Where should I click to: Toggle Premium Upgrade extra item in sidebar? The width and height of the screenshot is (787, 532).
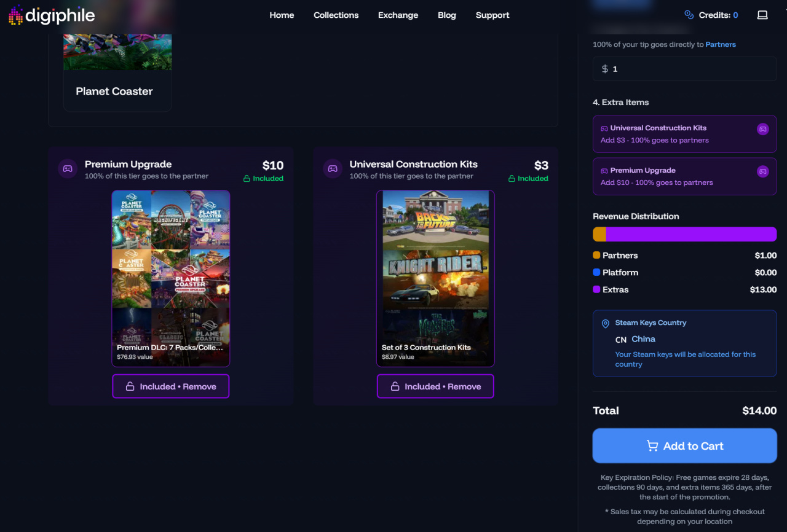point(684,176)
